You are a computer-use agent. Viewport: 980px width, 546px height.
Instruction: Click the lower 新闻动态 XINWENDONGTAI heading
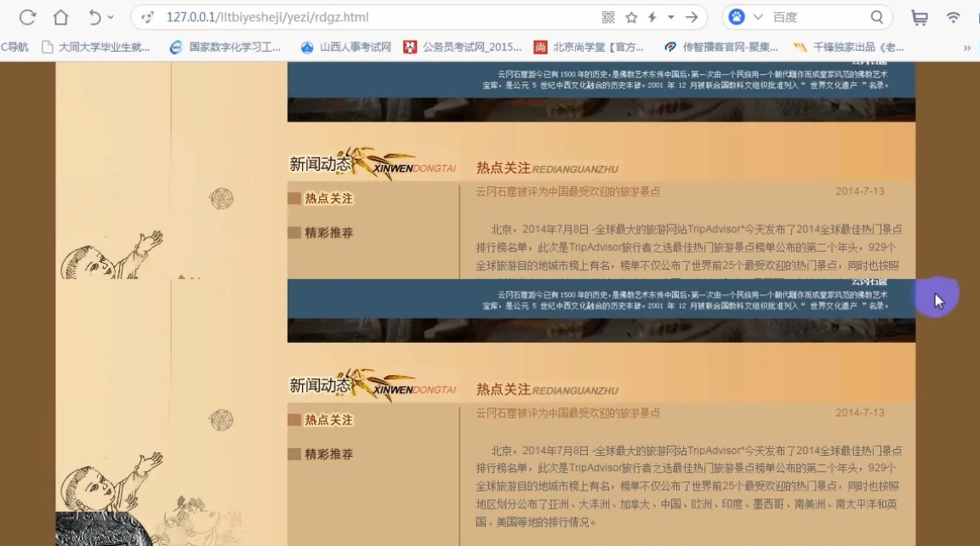coord(373,385)
